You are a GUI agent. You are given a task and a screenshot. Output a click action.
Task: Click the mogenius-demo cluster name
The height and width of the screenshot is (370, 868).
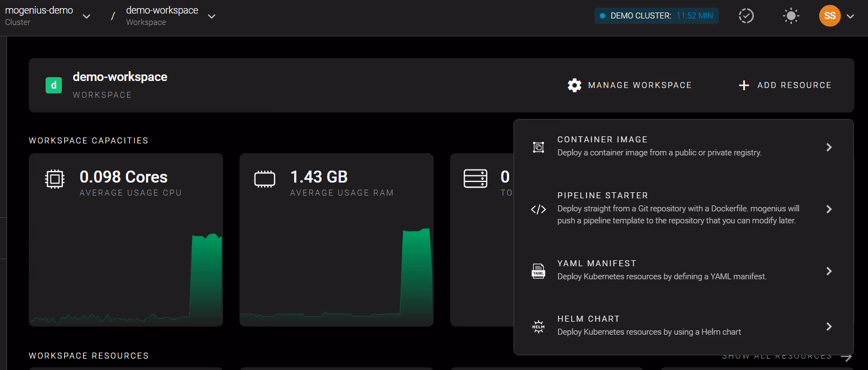click(39, 10)
